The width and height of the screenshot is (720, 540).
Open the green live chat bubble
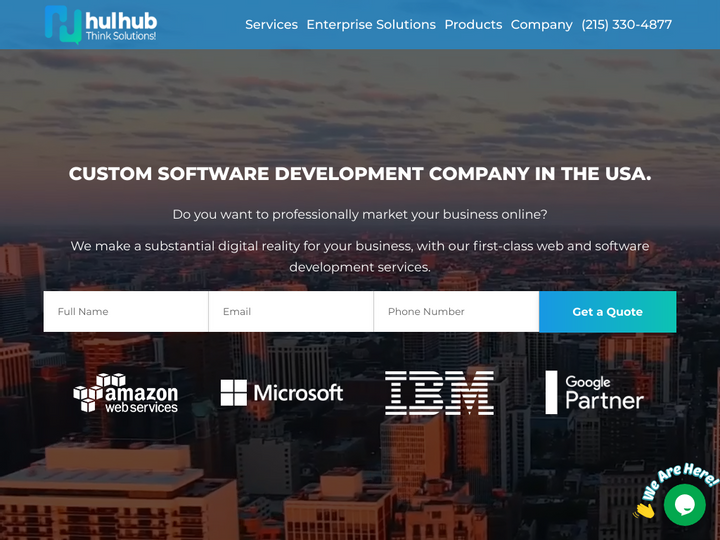click(685, 505)
